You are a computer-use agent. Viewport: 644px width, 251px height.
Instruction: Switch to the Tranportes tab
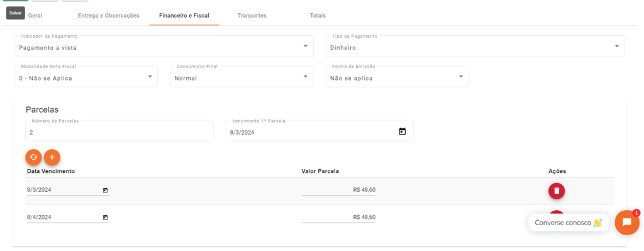tap(252, 16)
